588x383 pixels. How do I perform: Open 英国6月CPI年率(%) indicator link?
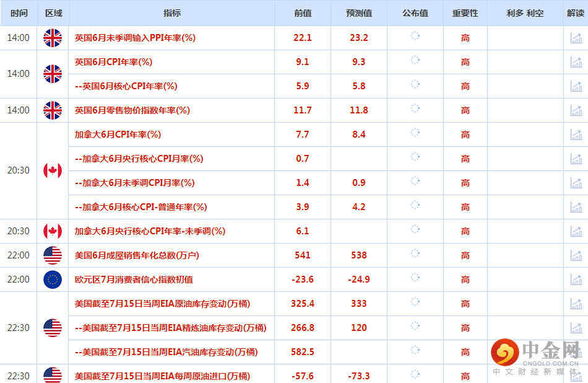[113, 62]
